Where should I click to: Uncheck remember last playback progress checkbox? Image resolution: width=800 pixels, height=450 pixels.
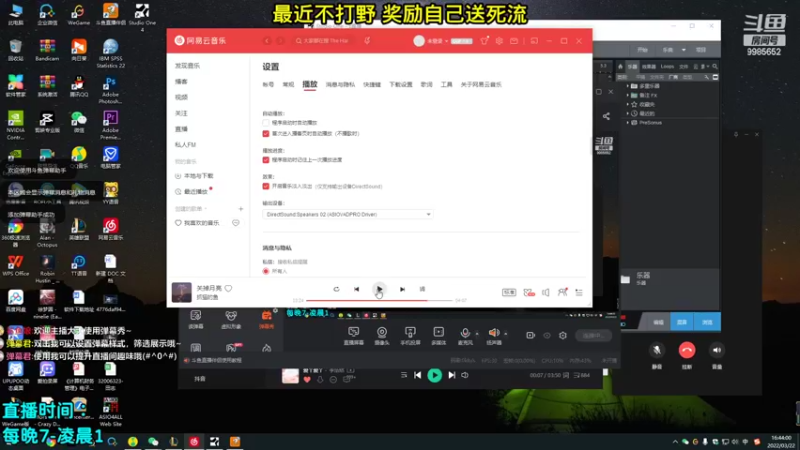click(266, 160)
